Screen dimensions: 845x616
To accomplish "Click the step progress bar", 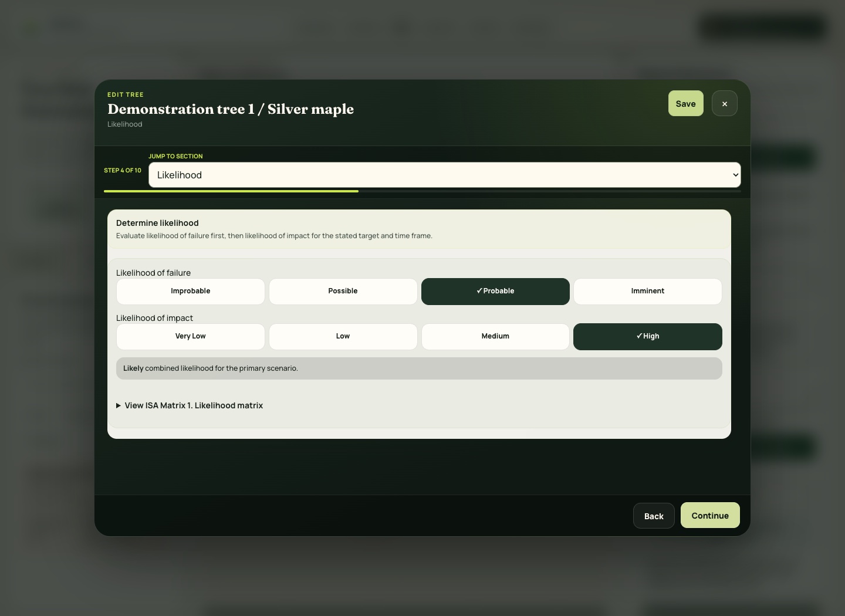I will coord(422,191).
